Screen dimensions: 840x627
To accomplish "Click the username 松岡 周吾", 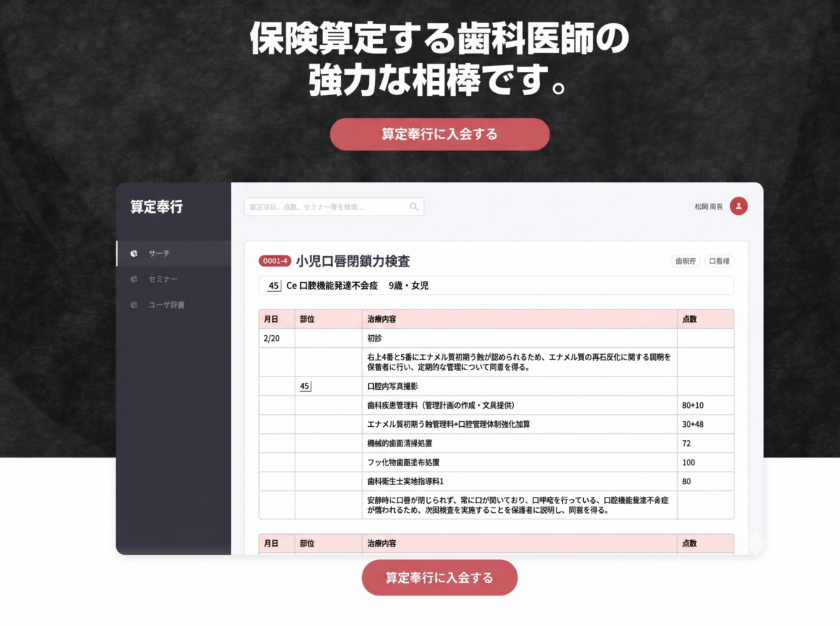I will [x=708, y=207].
